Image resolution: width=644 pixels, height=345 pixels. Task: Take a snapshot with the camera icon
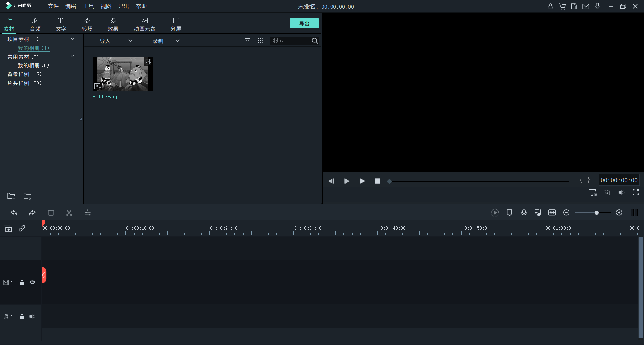[x=607, y=193]
